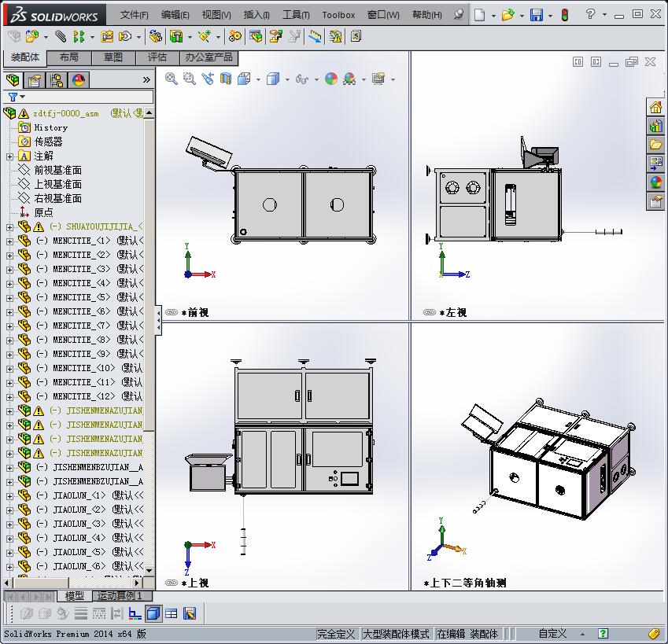Expand the SHUAYOUJIJIJIA component node
The width and height of the screenshot is (668, 644).
9,227
